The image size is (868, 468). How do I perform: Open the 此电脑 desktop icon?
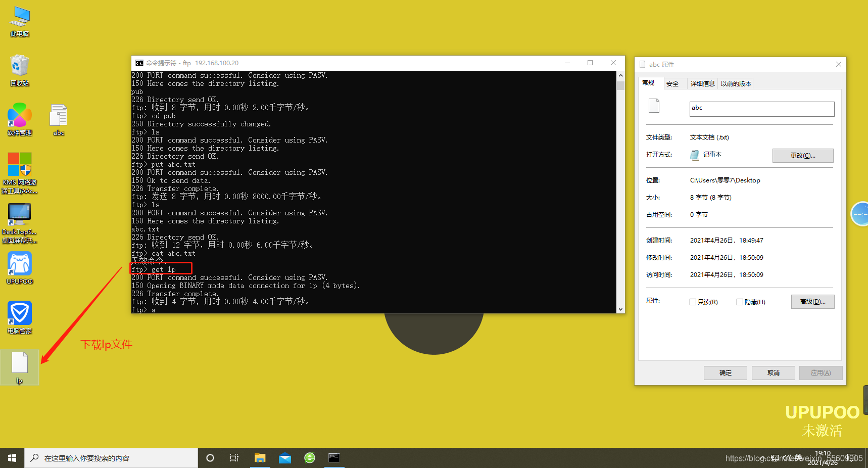point(20,22)
